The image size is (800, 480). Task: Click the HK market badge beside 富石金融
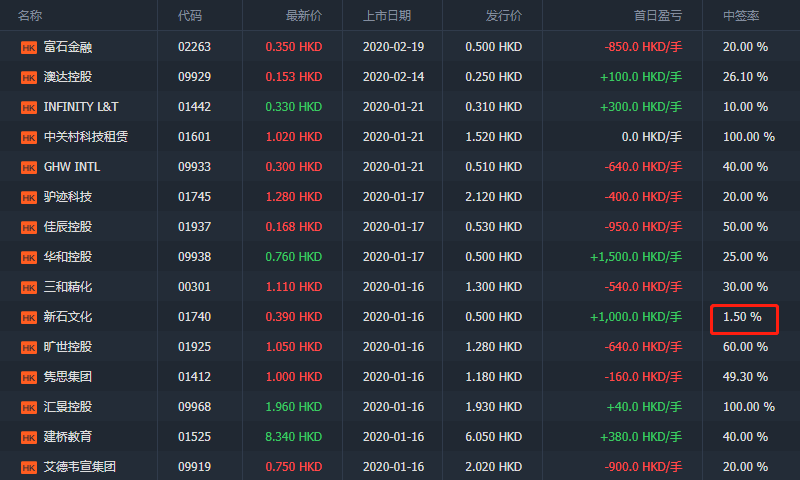(29, 47)
